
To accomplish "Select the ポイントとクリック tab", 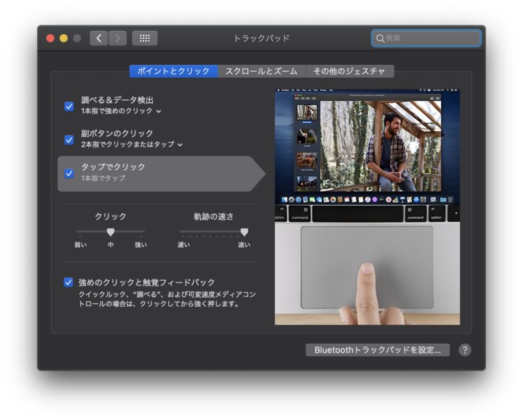I will (x=174, y=71).
